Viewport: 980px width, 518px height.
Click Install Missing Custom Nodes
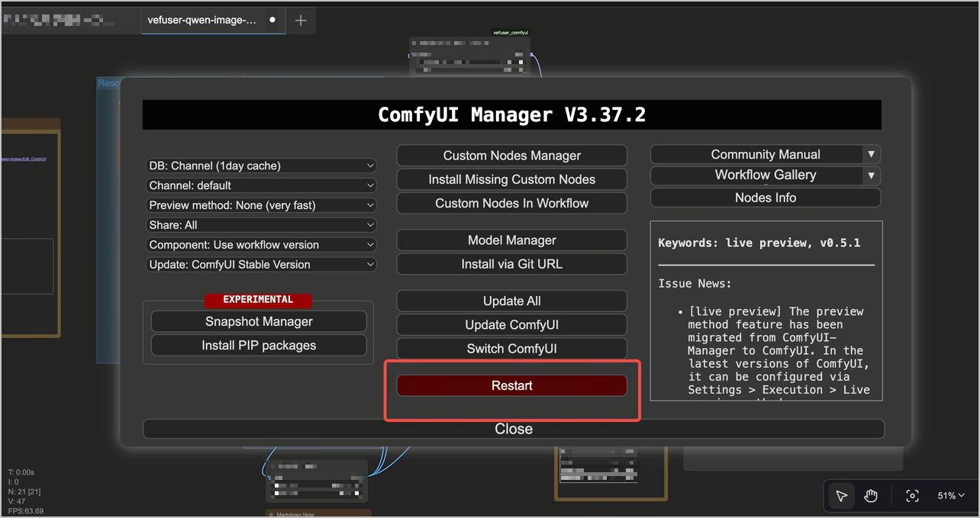click(x=511, y=179)
